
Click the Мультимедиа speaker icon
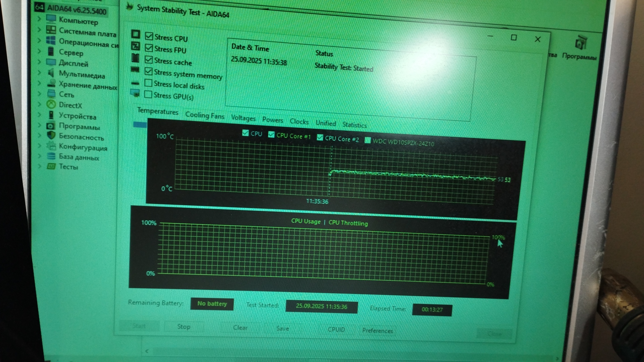click(51, 73)
